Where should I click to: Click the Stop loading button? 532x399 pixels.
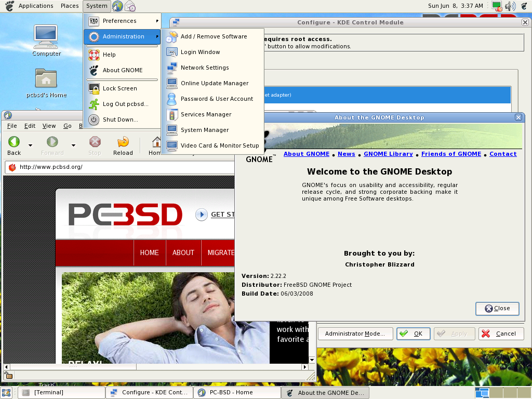95,146
